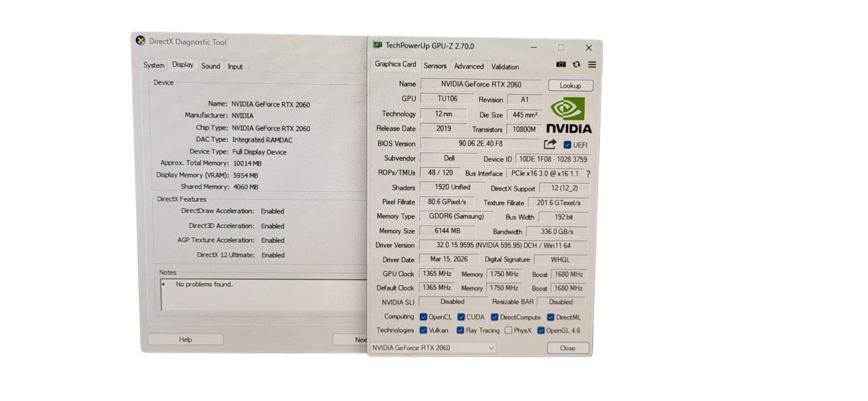Click the GPU TU106 field

click(447, 99)
